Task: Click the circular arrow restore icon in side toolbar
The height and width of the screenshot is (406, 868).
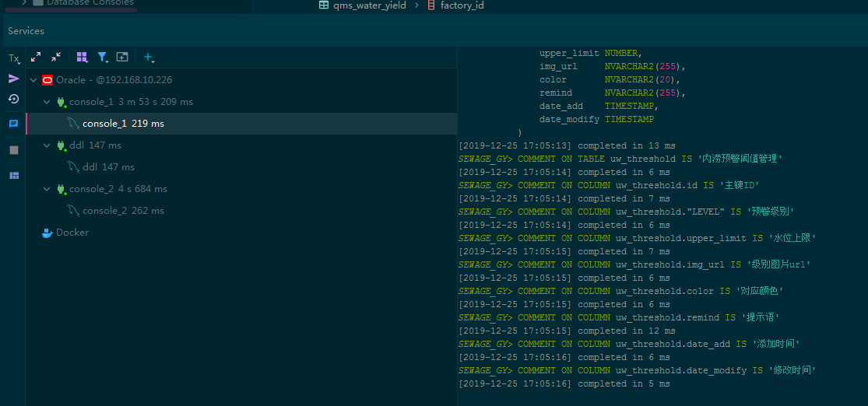Action: point(14,100)
